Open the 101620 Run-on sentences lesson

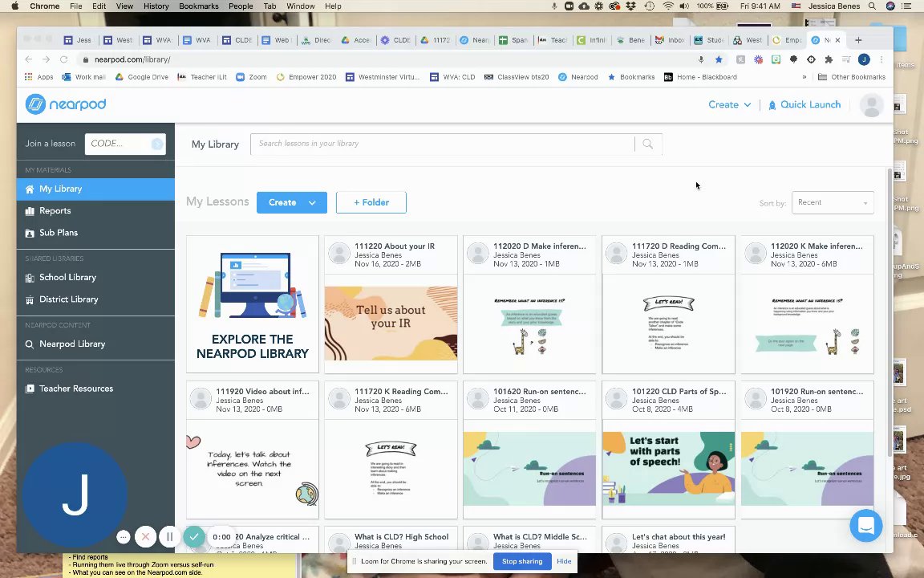[529, 450]
